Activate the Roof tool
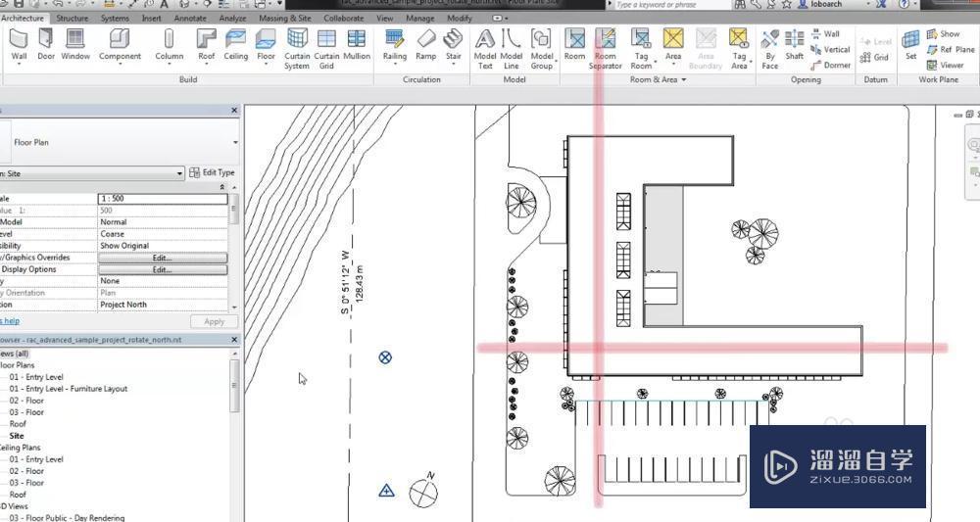980x522 pixels. tap(206, 46)
